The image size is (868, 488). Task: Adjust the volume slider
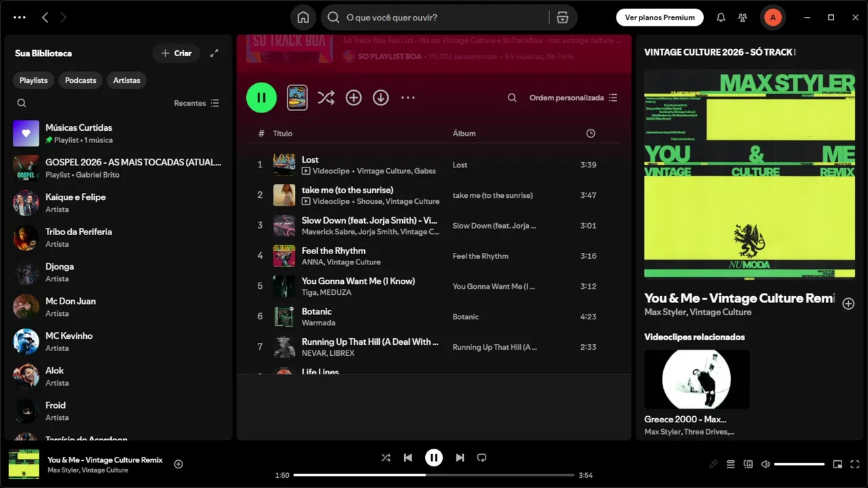click(799, 464)
